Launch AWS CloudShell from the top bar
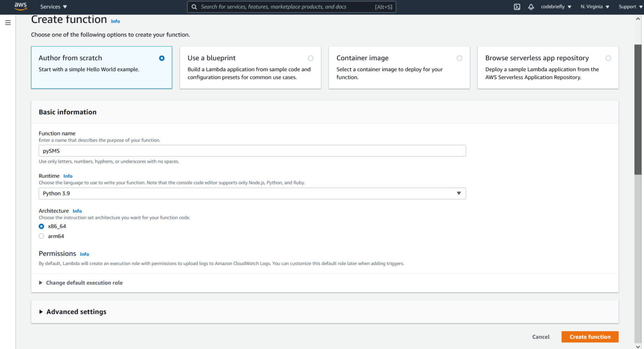The image size is (644, 349). (x=517, y=7)
